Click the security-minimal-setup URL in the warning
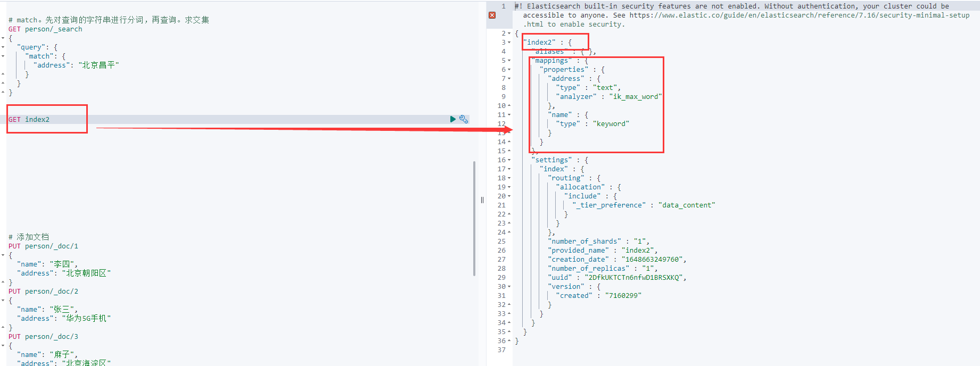The height and width of the screenshot is (366, 980). point(800,15)
